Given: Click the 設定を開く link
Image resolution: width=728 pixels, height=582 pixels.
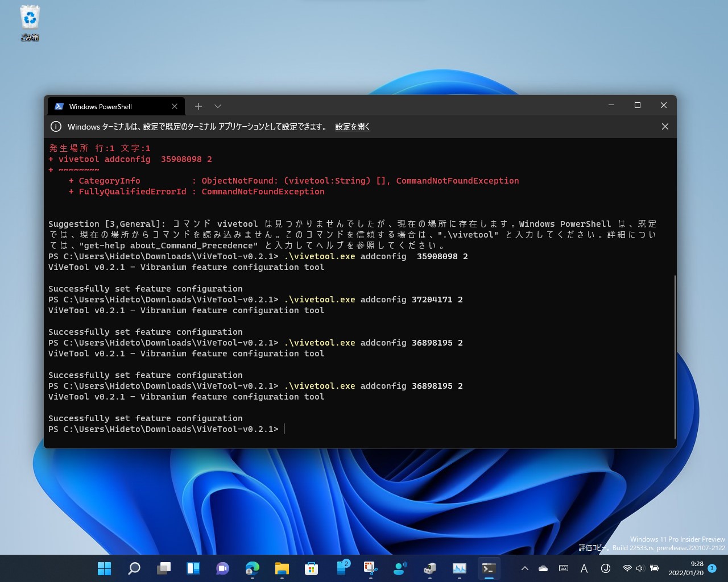Looking at the screenshot, I should click(x=352, y=127).
